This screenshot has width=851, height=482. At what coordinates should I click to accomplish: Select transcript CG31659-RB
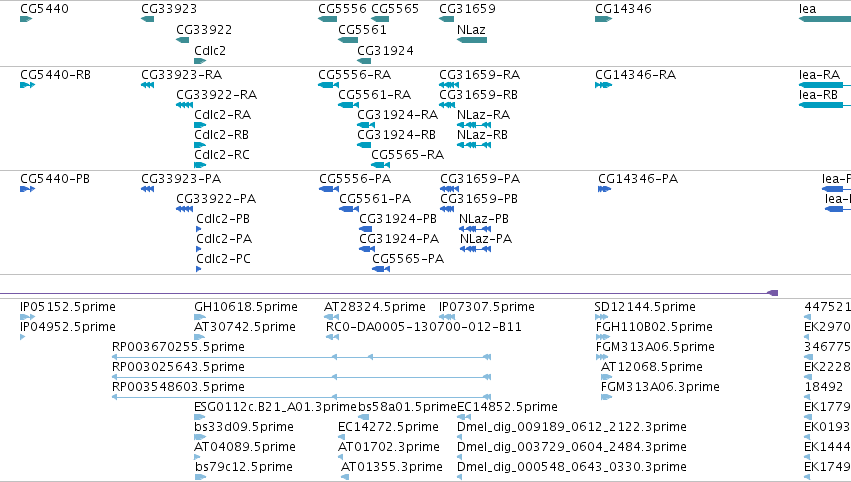pos(479,95)
